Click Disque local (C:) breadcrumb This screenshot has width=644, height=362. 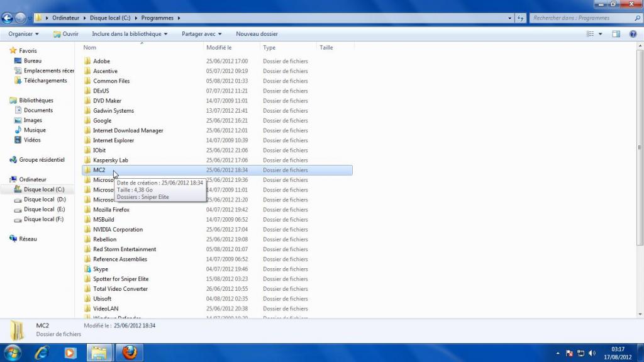point(110,18)
